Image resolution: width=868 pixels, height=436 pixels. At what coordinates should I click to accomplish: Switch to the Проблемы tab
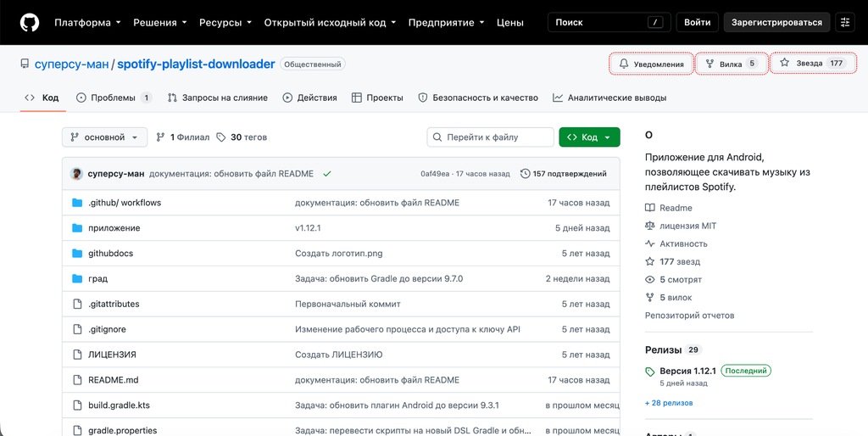tap(114, 98)
